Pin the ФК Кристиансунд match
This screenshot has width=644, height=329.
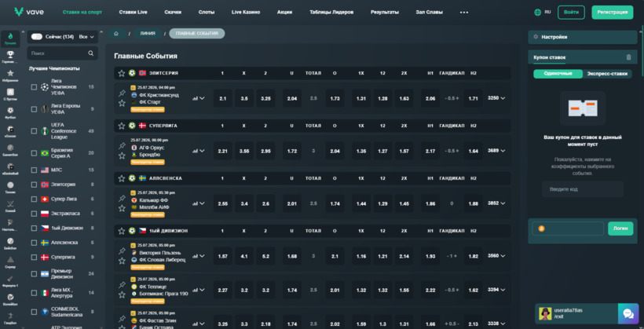[x=122, y=93]
